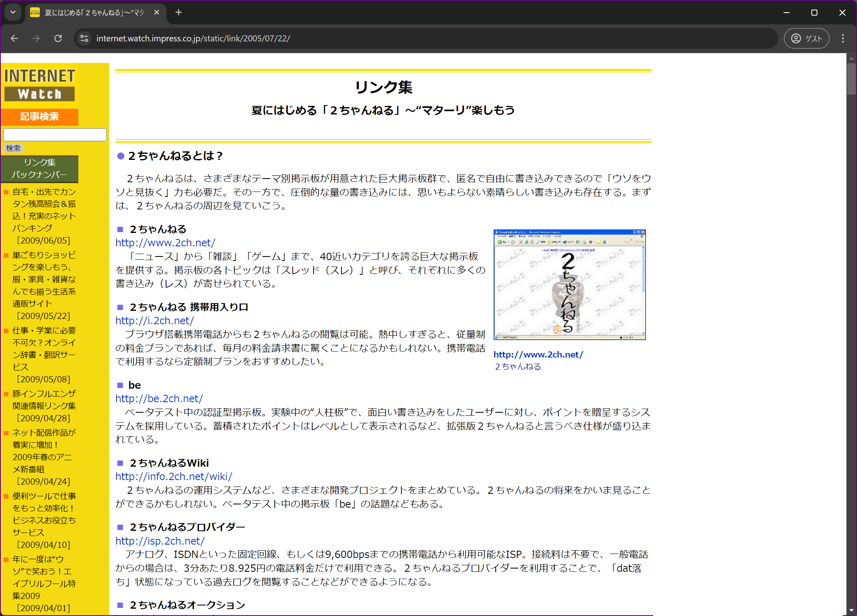Click the date [2009/04/01]
857x616 pixels.
43,608
